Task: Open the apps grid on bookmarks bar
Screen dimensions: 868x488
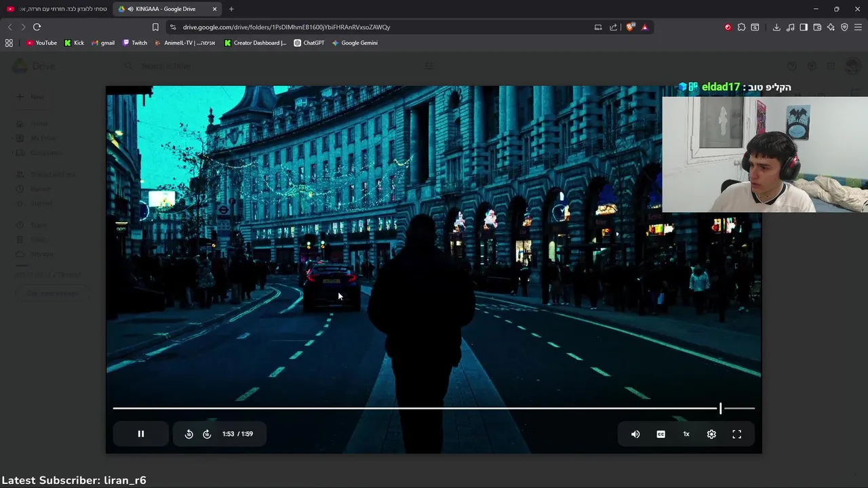Action: tap(9, 43)
